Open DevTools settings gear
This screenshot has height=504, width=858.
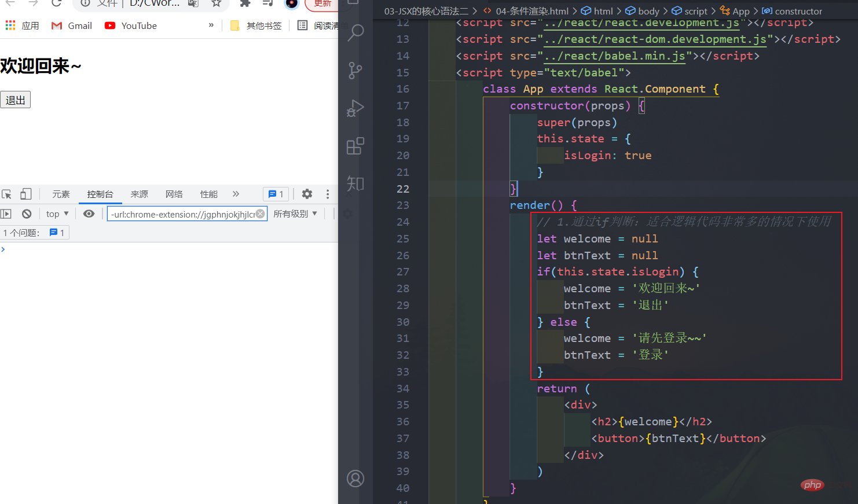pos(307,194)
